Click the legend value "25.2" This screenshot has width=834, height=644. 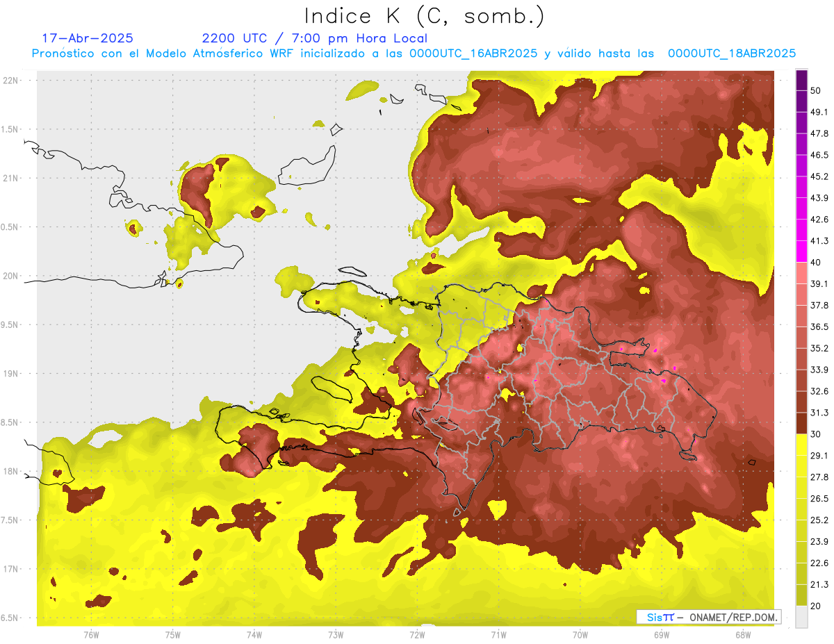click(819, 520)
